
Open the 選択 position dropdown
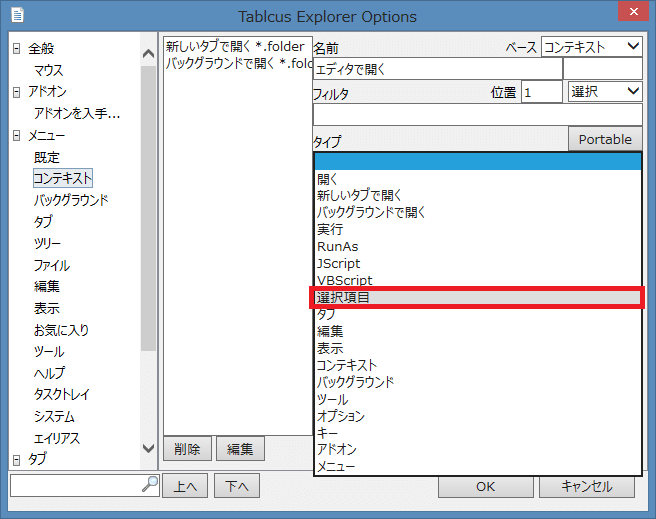[x=605, y=92]
